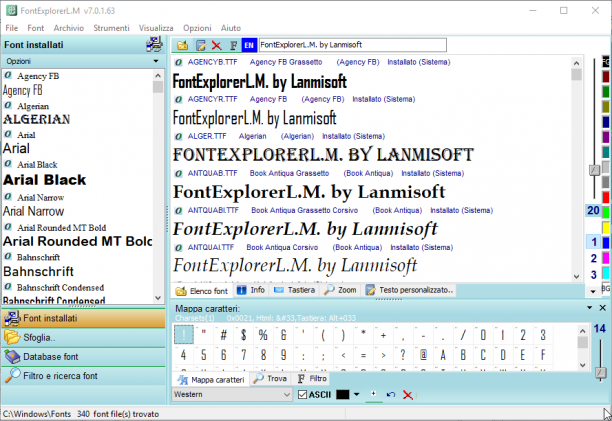Click the ANTQUAB.TTF file entry

click(212, 173)
